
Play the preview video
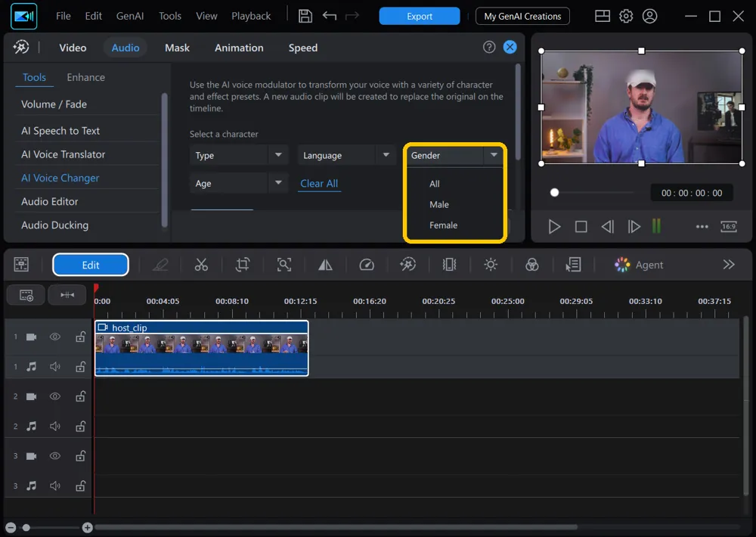coord(554,226)
